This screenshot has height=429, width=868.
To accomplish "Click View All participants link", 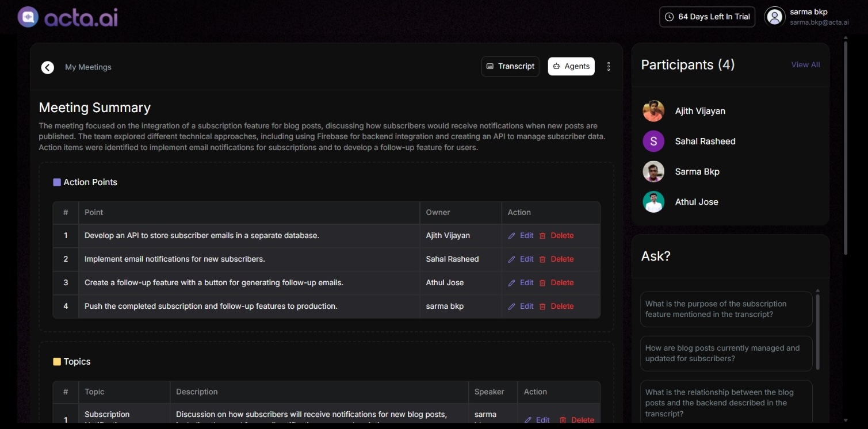I will click(x=805, y=65).
